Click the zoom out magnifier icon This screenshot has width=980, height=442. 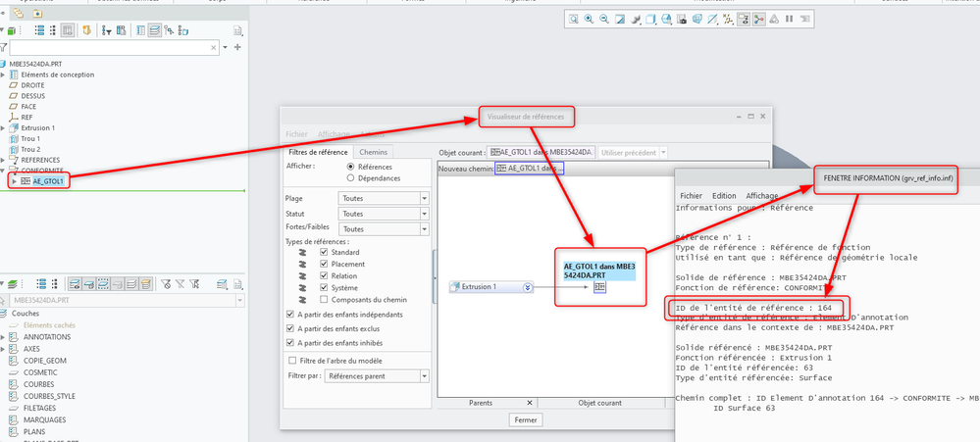coord(603,20)
